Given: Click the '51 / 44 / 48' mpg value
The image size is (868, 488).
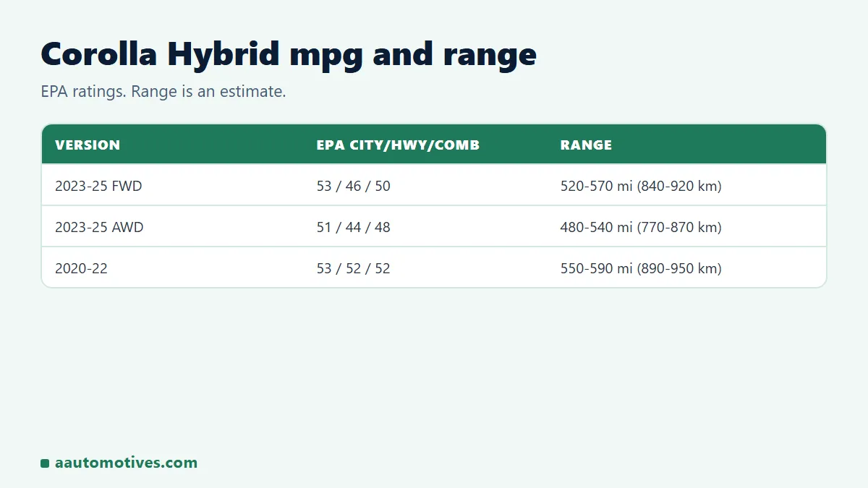Looking at the screenshot, I should point(353,227).
